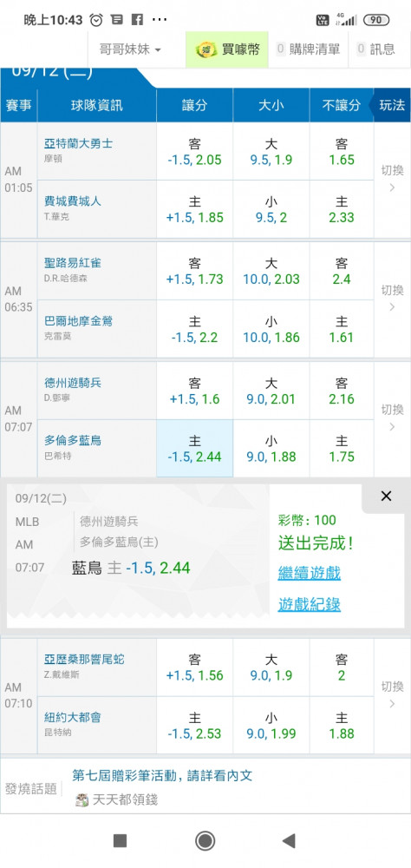Pick 主 -1.5, 2.53 for 紐約大都會
This screenshot has height=868, width=411.
[195, 725]
